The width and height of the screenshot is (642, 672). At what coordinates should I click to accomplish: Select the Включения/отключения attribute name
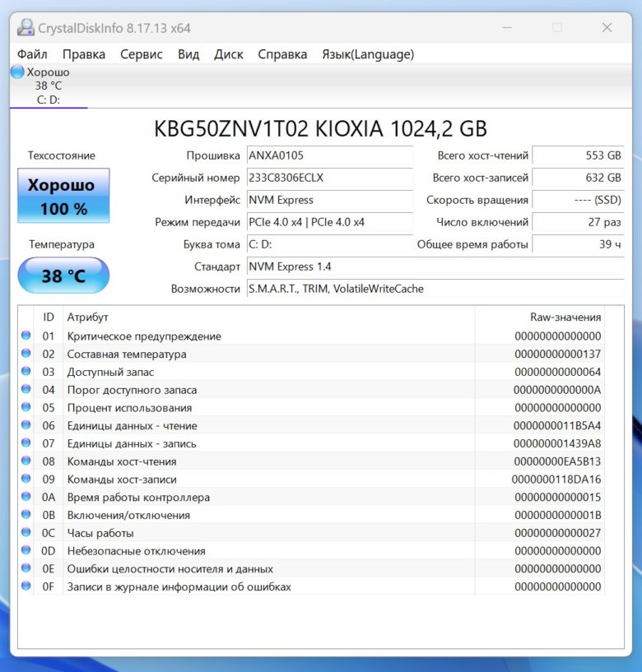pyautogui.click(x=128, y=515)
